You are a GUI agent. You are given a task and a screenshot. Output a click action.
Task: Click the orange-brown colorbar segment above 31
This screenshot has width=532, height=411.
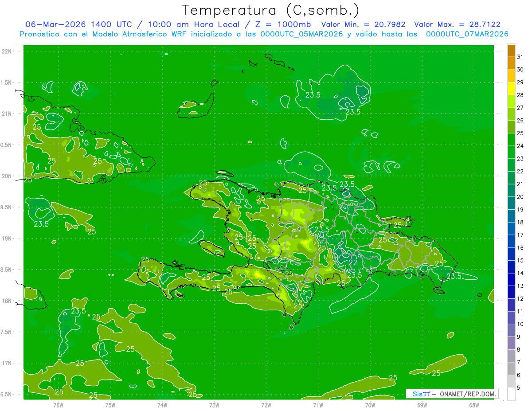(511, 51)
